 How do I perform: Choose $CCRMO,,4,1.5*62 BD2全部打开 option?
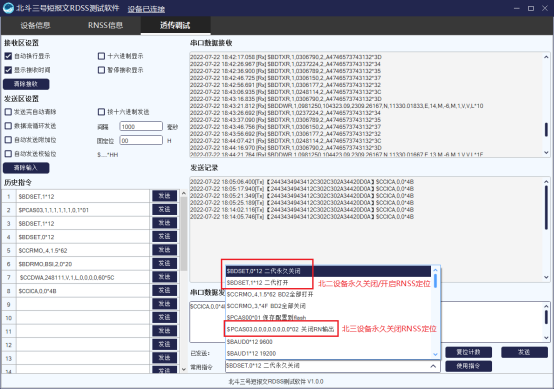pyautogui.click(x=328, y=294)
